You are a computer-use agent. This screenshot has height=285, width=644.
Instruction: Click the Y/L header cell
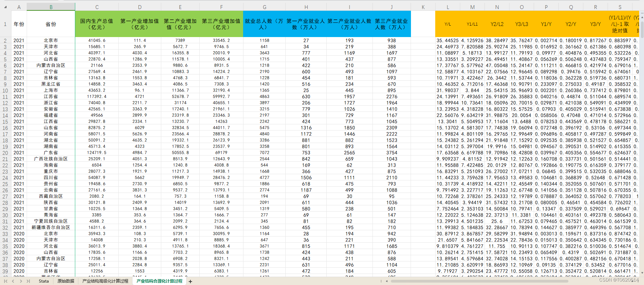(x=448, y=24)
